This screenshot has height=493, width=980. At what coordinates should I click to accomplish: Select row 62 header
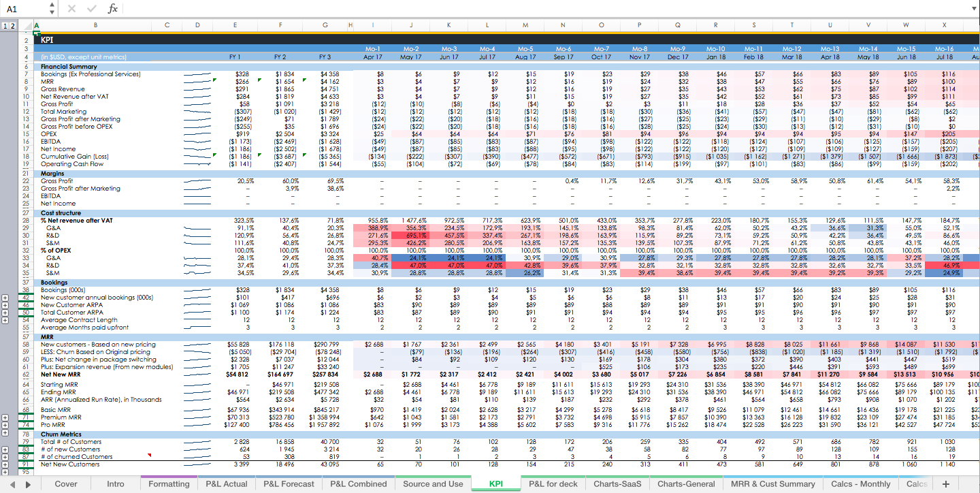[27, 375]
